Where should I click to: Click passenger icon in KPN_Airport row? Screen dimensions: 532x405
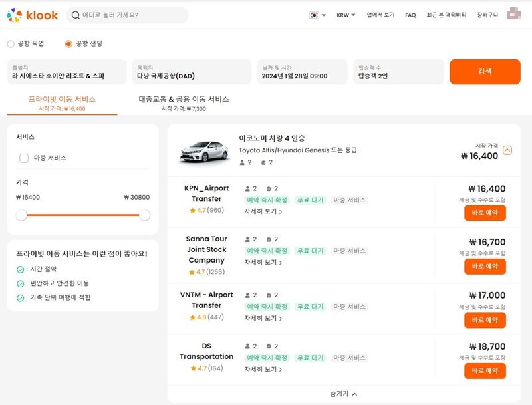(247, 188)
